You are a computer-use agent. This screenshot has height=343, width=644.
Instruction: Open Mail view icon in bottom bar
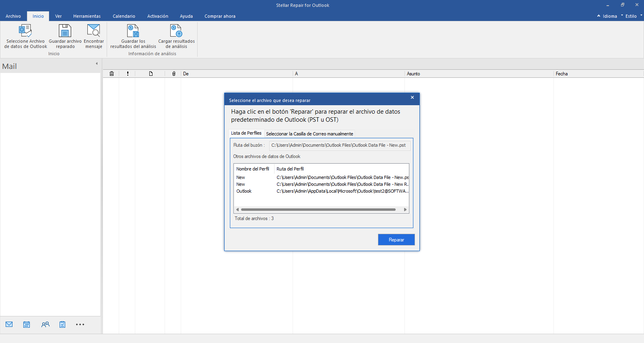point(9,324)
